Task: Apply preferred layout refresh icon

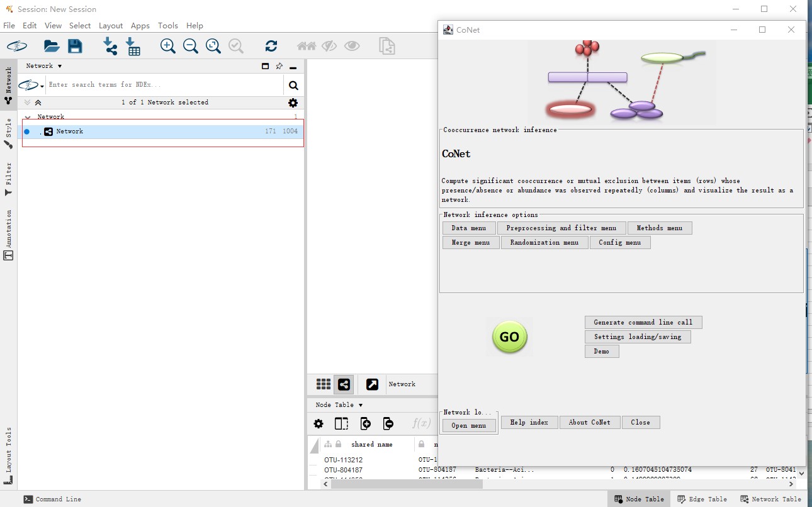Action: tap(271, 46)
